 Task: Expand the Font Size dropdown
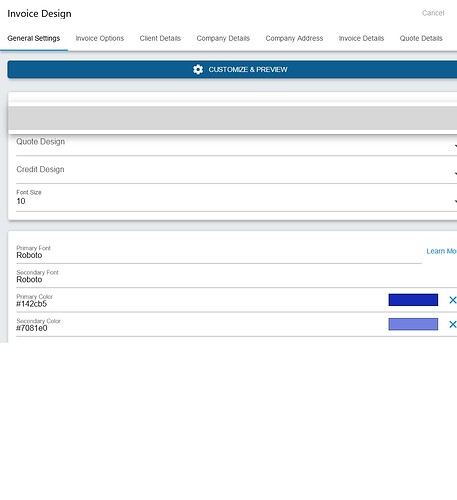click(x=237, y=198)
